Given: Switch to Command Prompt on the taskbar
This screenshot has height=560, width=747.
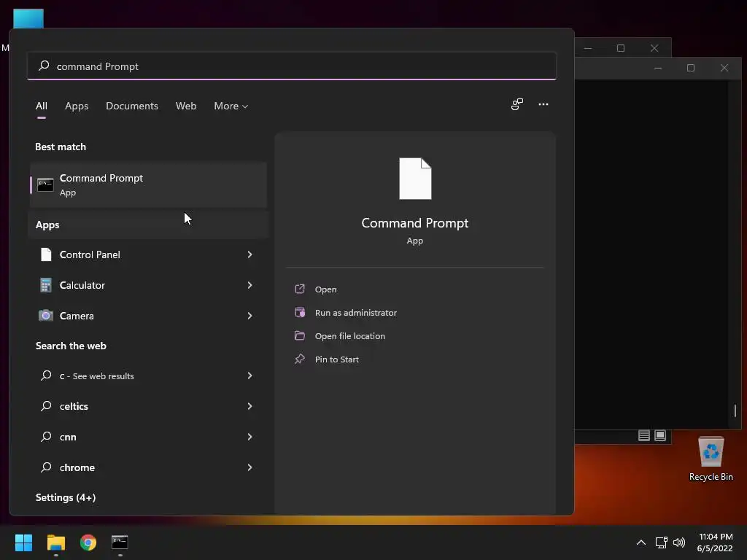Looking at the screenshot, I should [120, 542].
